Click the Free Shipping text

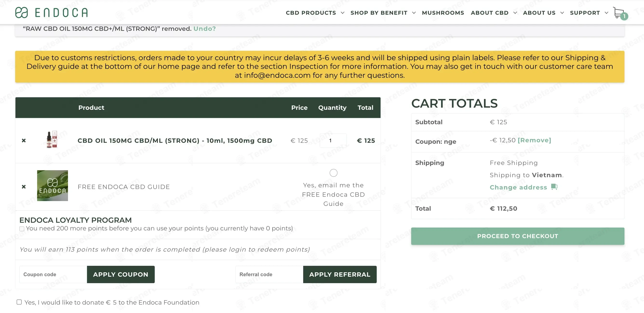[x=514, y=163]
